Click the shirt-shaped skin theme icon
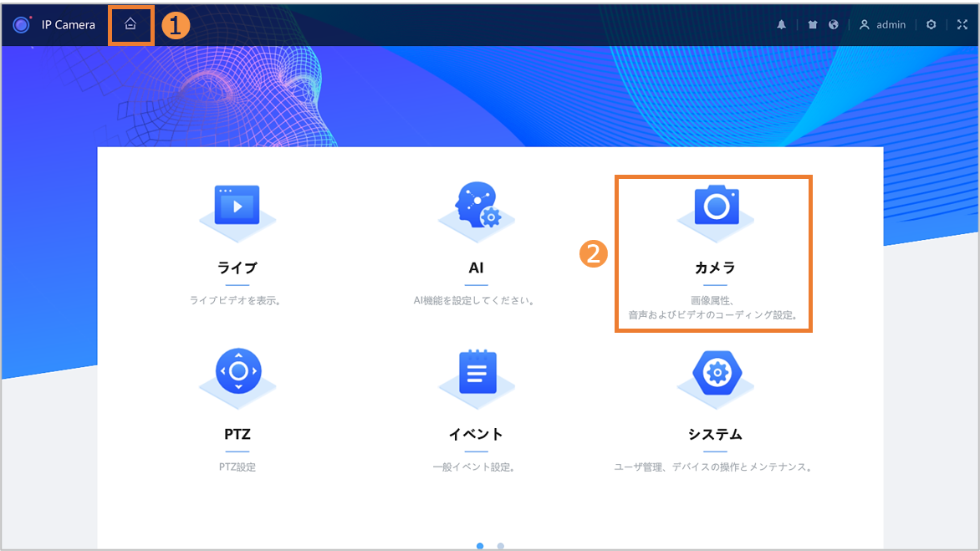The image size is (980, 551). click(x=813, y=25)
